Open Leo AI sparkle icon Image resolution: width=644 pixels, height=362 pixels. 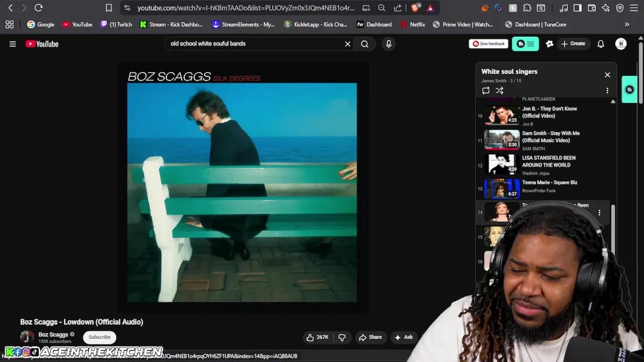tap(605, 8)
